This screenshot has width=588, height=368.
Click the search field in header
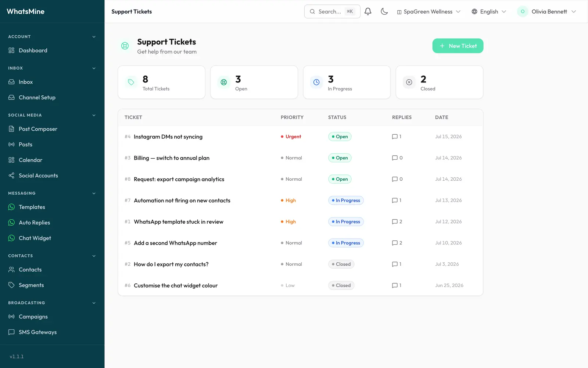(x=332, y=12)
